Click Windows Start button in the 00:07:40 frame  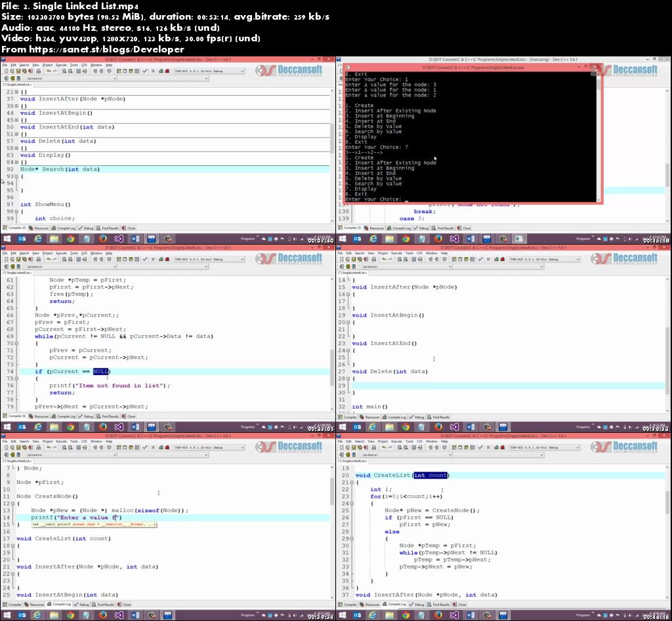pos(7,239)
